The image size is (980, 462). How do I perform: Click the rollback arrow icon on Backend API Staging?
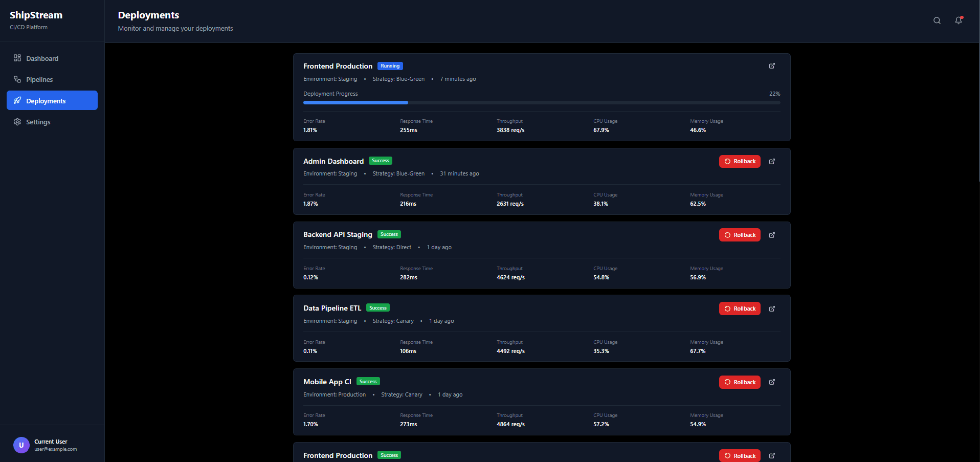(x=728, y=235)
